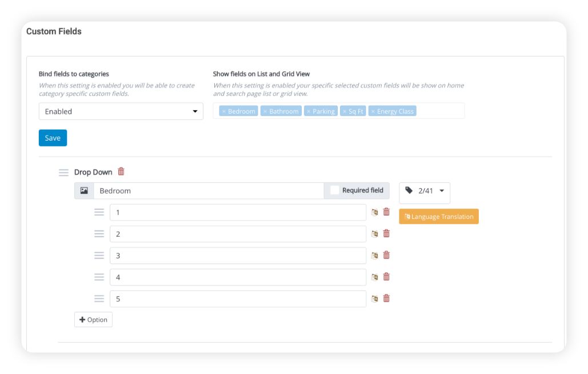Click the trash icon next to option 2
Image resolution: width=588 pixels, height=374 pixels.
[386, 233]
